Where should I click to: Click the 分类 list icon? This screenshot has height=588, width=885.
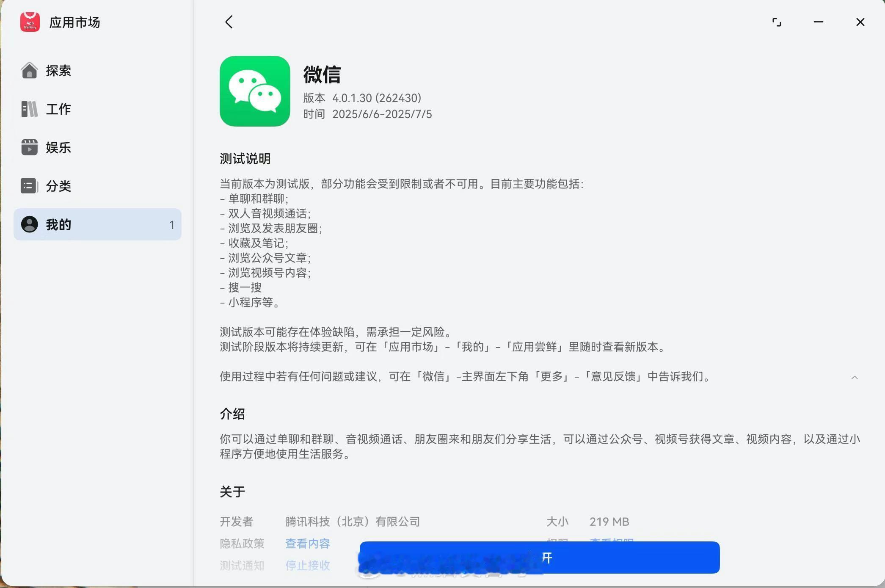pyautogui.click(x=30, y=186)
